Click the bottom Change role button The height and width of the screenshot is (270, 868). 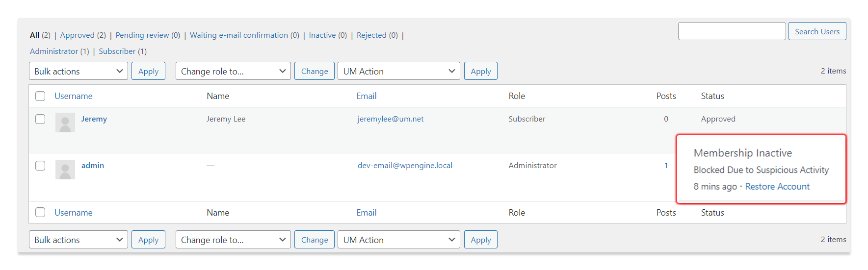(x=315, y=240)
